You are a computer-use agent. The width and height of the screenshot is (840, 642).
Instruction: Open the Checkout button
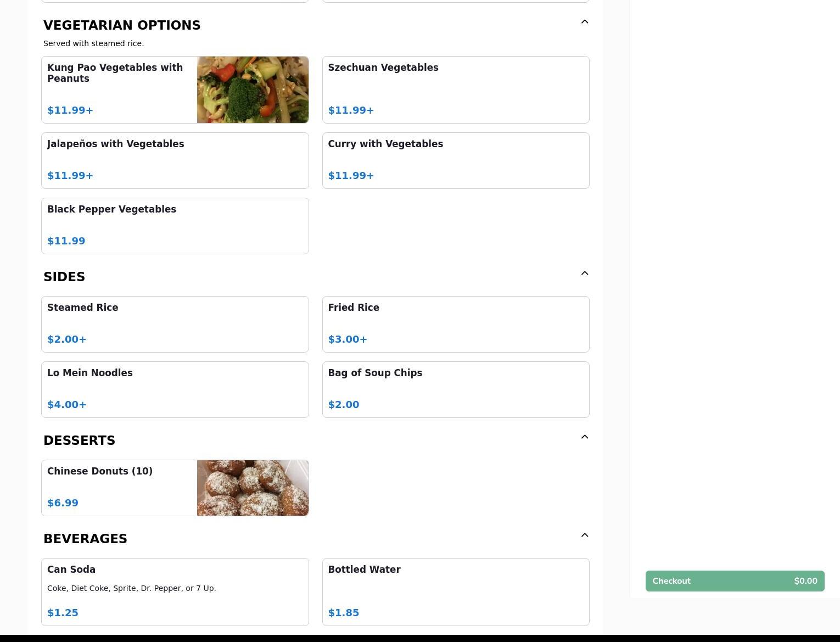pyautogui.click(x=735, y=581)
